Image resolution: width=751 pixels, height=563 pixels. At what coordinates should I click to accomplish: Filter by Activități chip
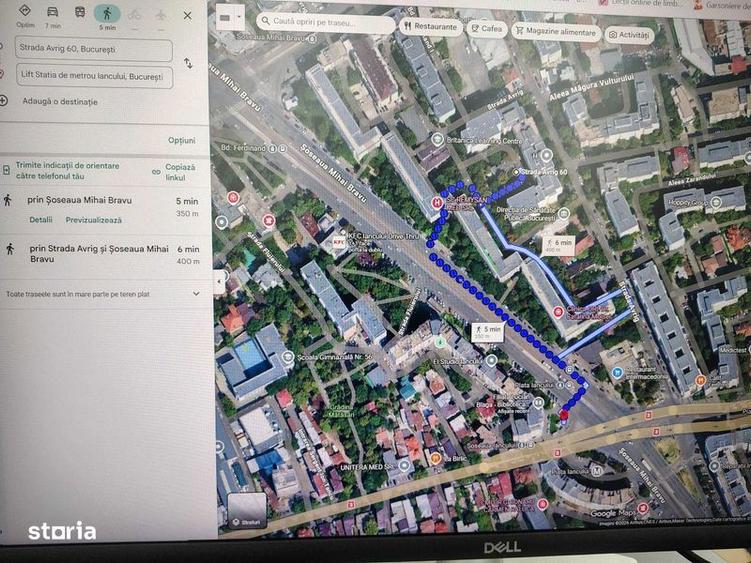[x=629, y=35]
